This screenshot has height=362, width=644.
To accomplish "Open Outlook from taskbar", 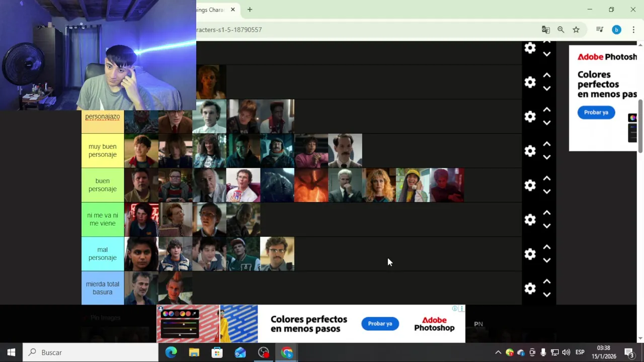I will point(240,352).
